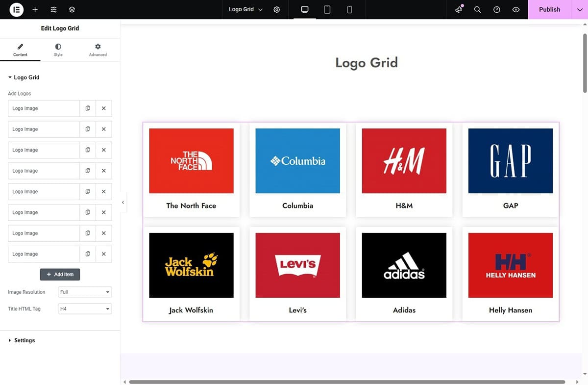The width and height of the screenshot is (588, 385).
Task: Remove the first Logo Image item
Action: 104,108
